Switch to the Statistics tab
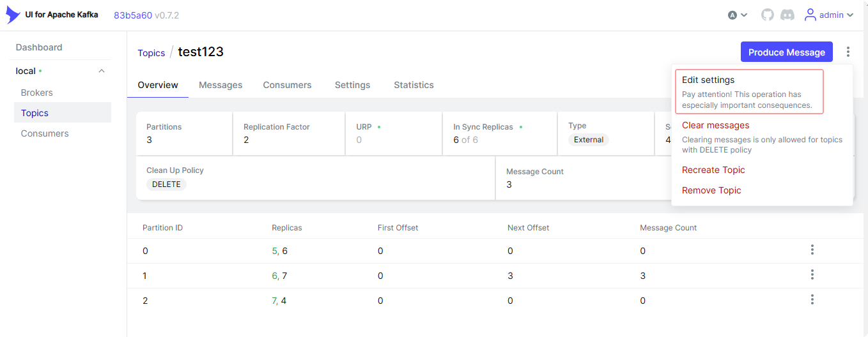The image size is (868, 337). pos(414,85)
